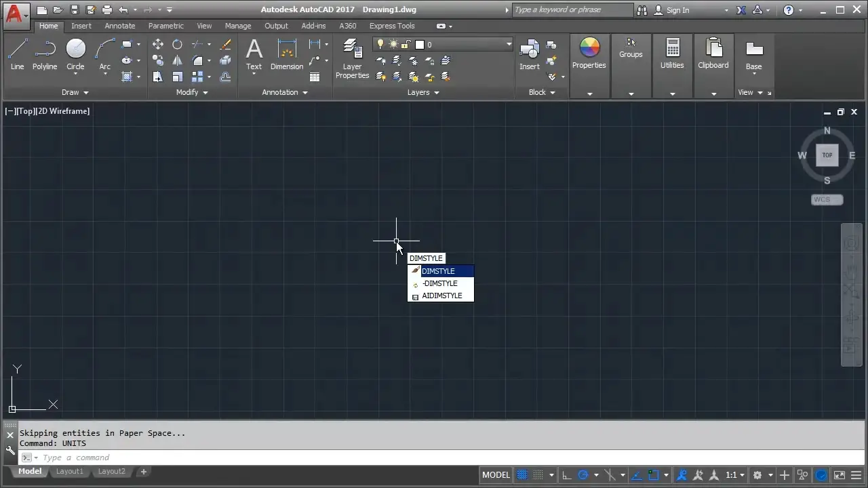Open the Parametric ribbon tab

click(166, 26)
